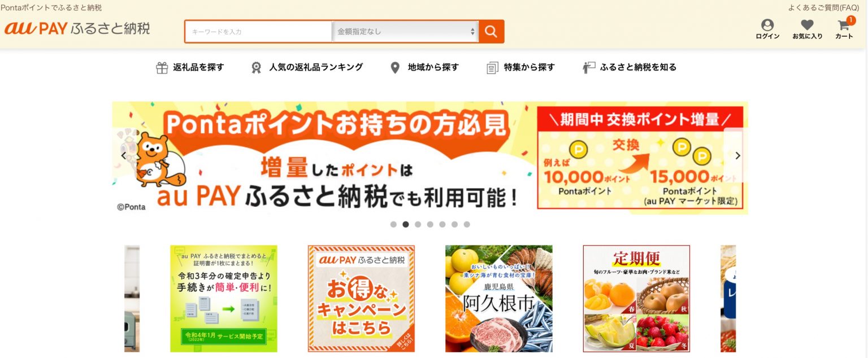Click the キーワードを入力 search field
The width and height of the screenshot is (868, 358).
(259, 32)
